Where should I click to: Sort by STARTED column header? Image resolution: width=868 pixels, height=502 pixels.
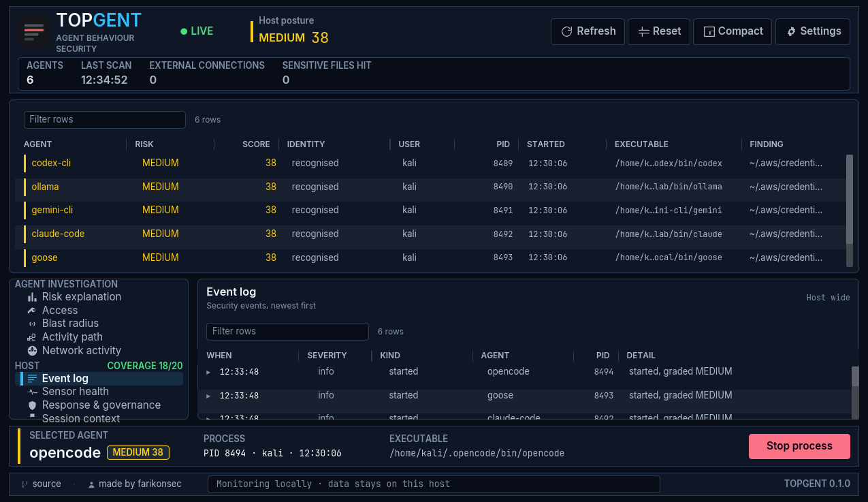tap(546, 144)
